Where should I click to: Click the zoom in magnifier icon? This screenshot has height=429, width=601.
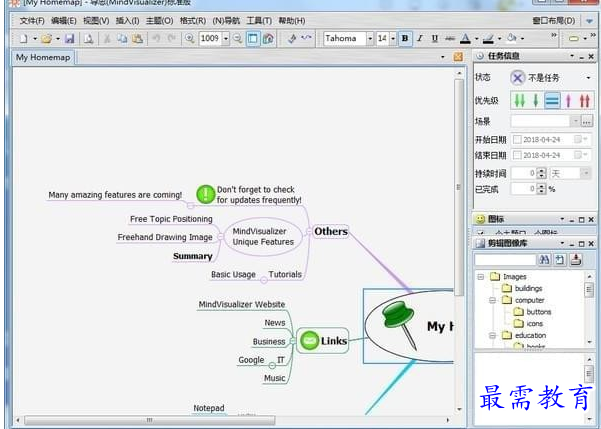tap(189, 39)
